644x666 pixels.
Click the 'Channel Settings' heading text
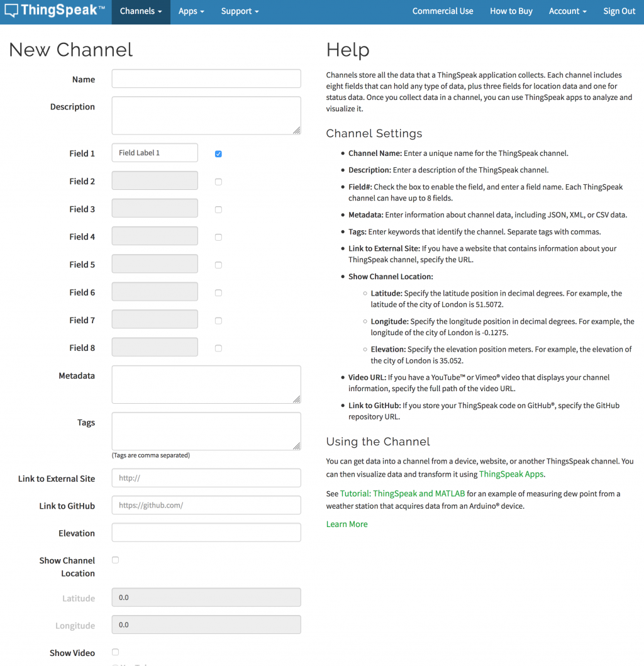(374, 133)
